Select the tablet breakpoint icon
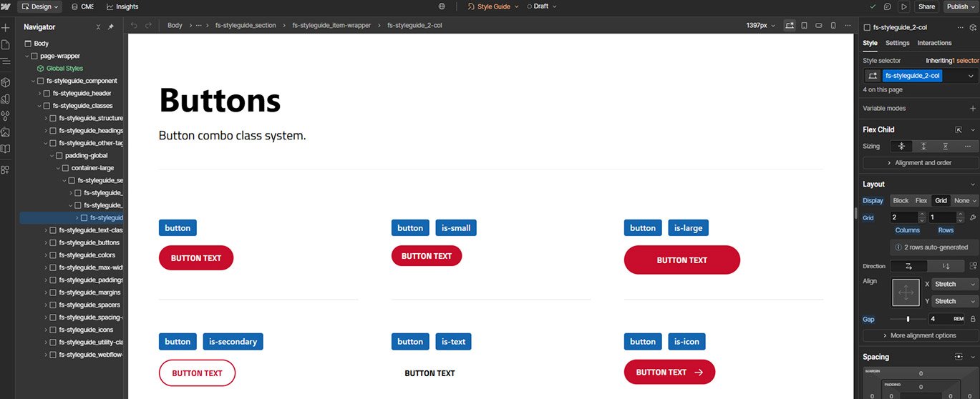This screenshot has height=399, width=980. pos(804,25)
